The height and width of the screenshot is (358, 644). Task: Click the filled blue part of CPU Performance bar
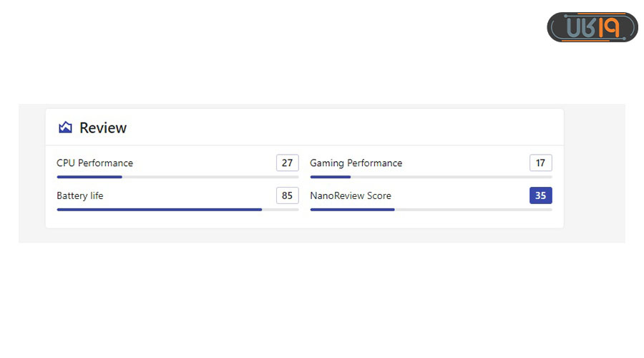tap(89, 177)
